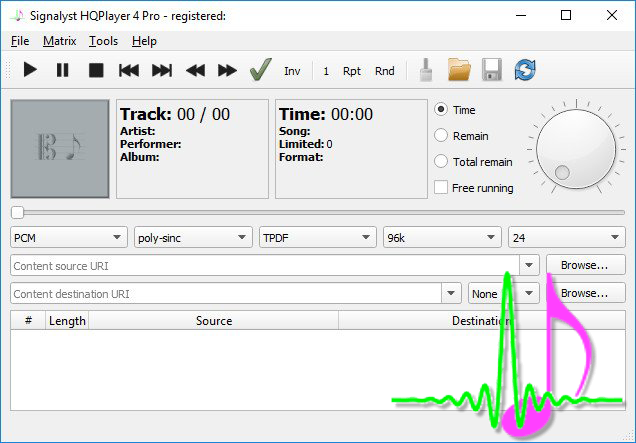Select the Remain radio button
The image size is (636, 443).
[x=441, y=135]
